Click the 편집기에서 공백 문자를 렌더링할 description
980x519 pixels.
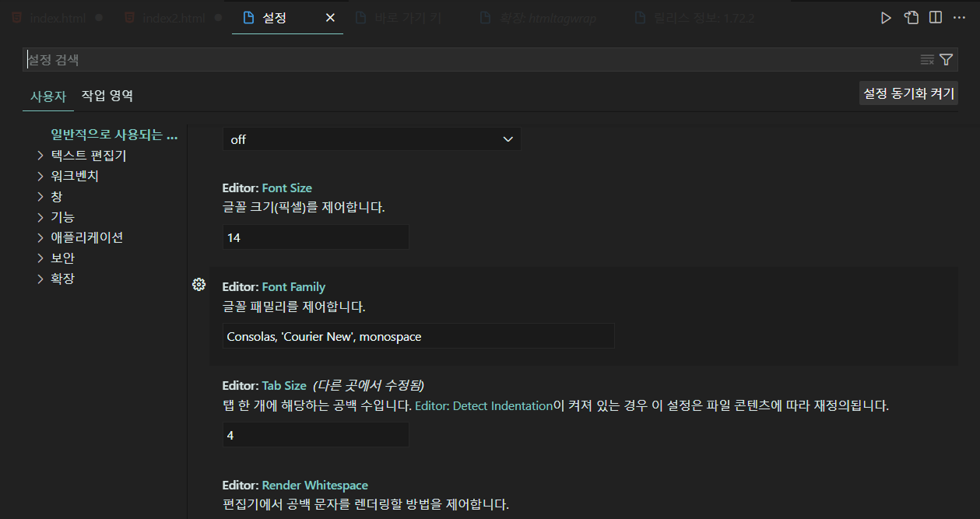(x=366, y=504)
